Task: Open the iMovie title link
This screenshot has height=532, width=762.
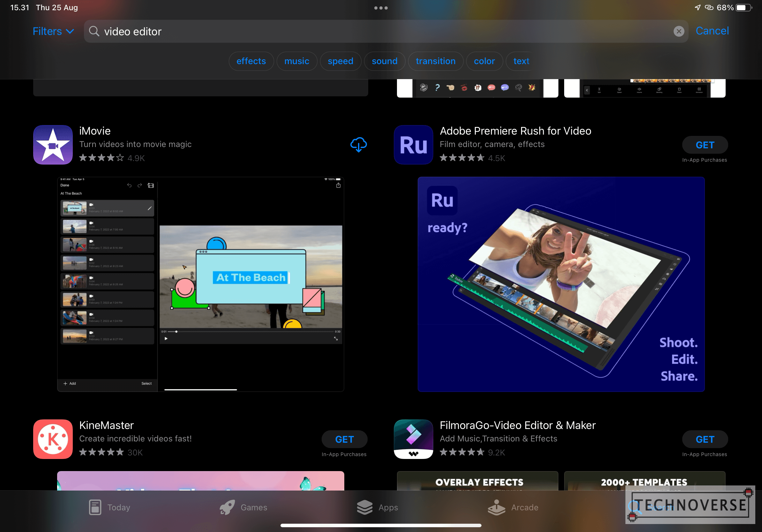Action: (94, 131)
